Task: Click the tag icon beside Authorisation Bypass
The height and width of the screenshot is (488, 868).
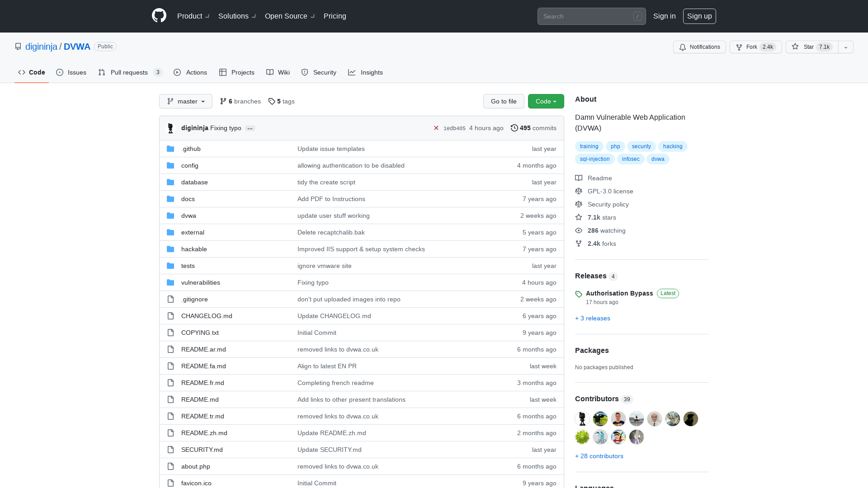Action: (x=579, y=294)
